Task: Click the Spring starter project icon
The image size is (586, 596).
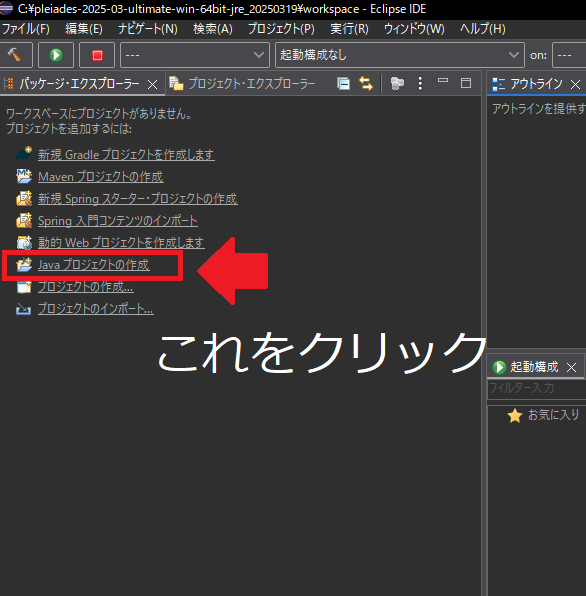Action: coord(24,198)
